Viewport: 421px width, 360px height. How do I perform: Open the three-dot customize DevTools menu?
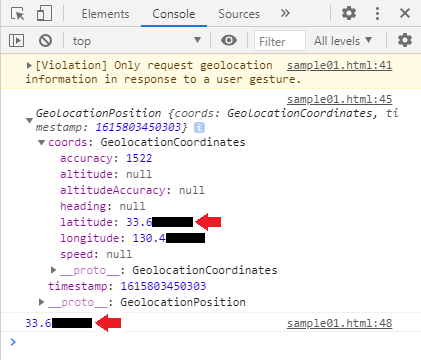(377, 13)
